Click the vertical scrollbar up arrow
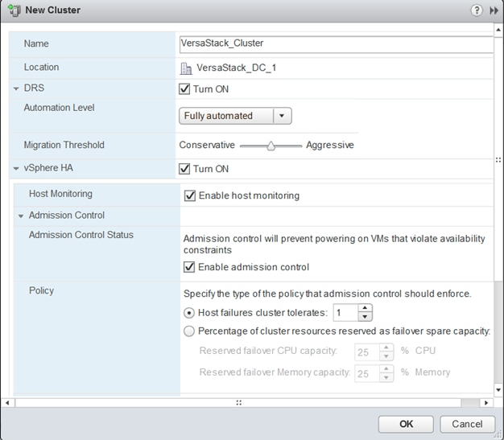This screenshot has width=504, height=440. click(x=498, y=30)
